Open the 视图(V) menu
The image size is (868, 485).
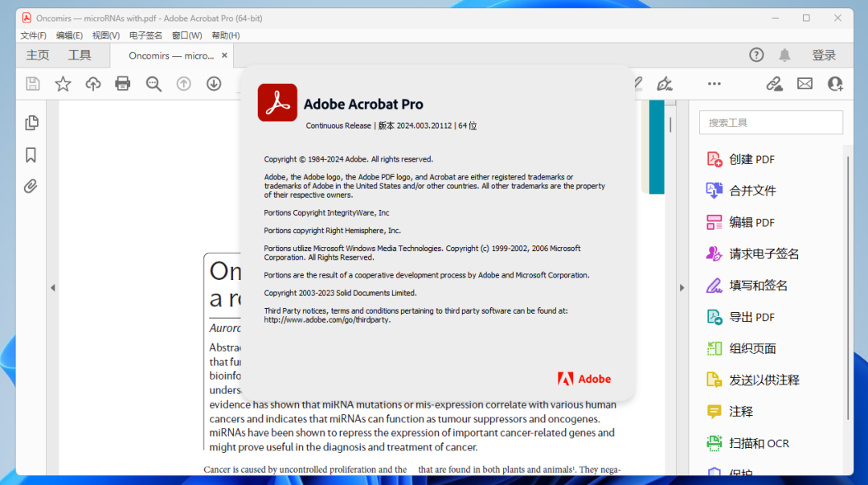[x=106, y=35]
